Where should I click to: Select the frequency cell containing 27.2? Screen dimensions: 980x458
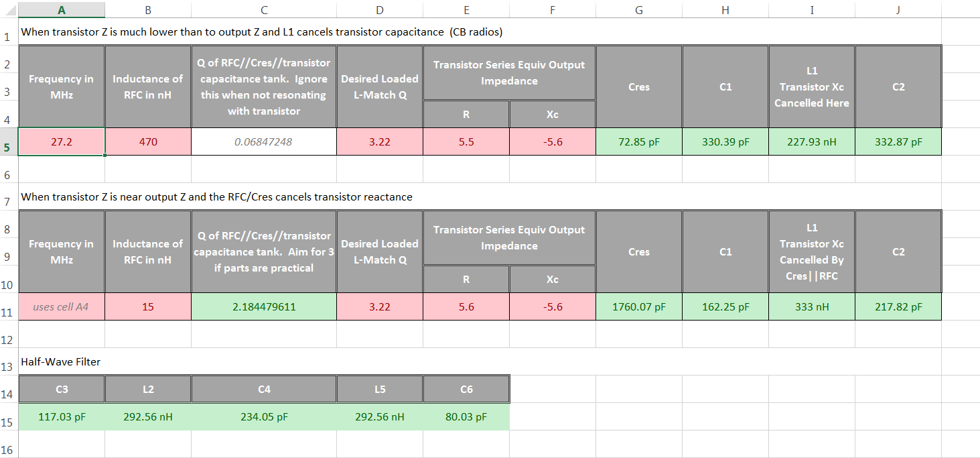coord(62,141)
